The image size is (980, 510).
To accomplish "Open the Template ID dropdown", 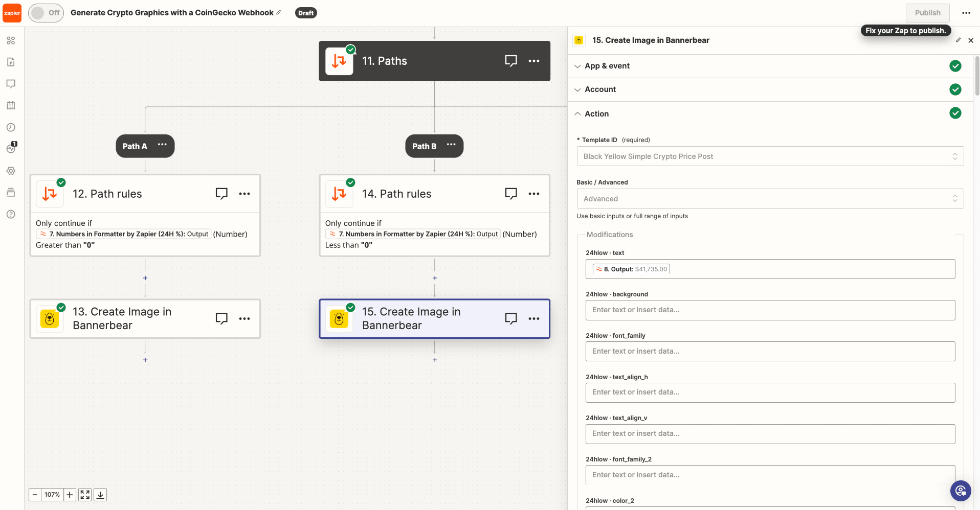I will [x=770, y=156].
